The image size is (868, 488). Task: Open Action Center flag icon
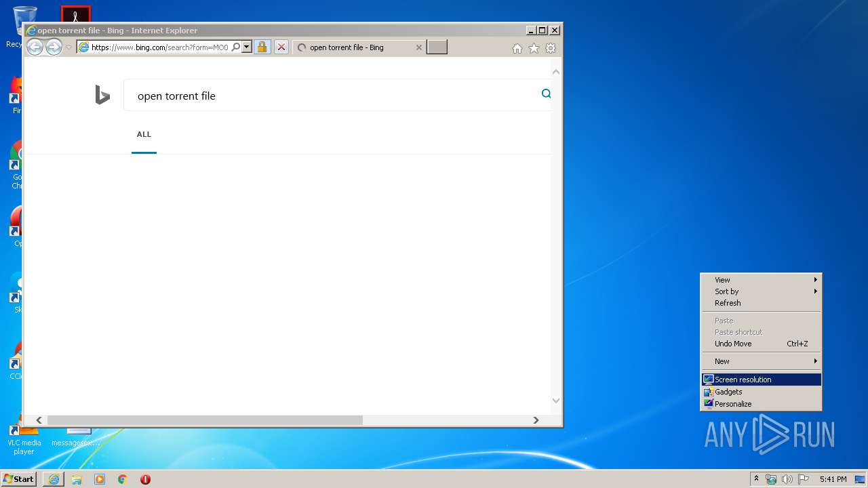[804, 479]
